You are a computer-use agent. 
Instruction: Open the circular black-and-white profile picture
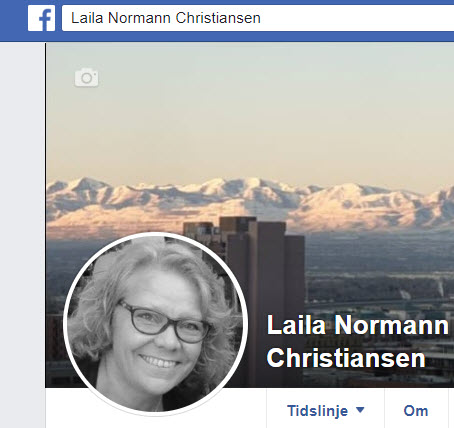pyautogui.click(x=155, y=324)
